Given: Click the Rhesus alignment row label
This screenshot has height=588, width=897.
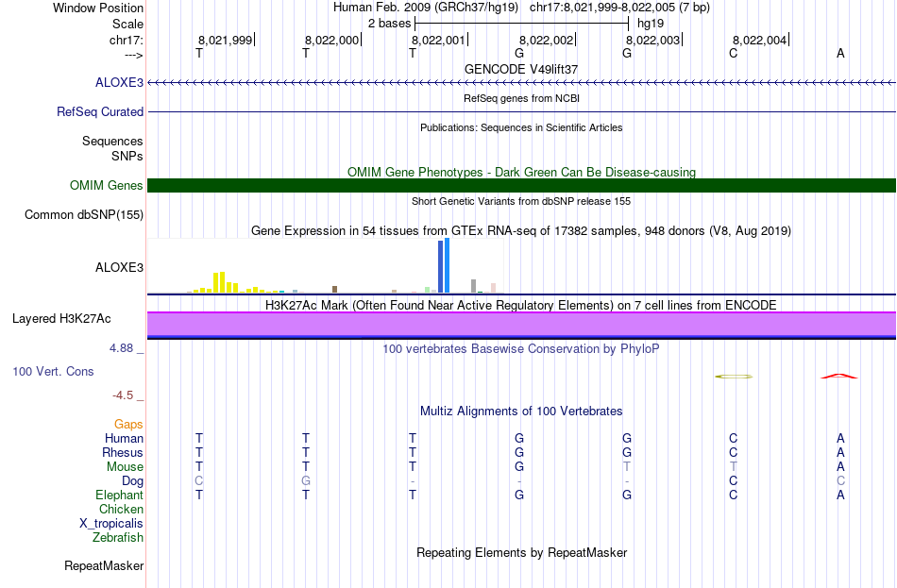Looking at the screenshot, I should [123, 452].
